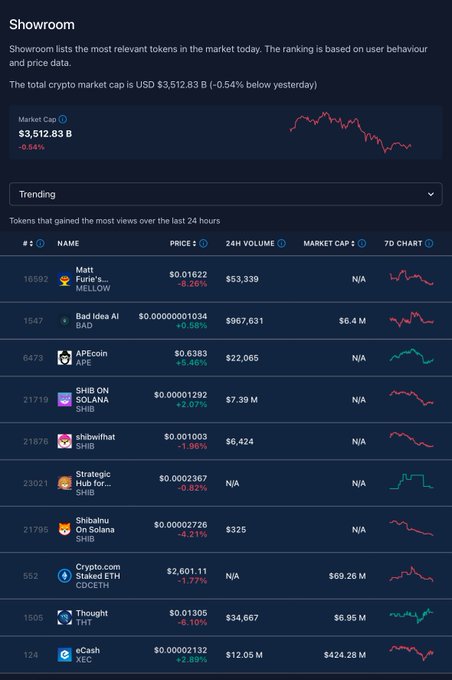Click the Thought THT token logo
This screenshot has width=452, height=680.
coord(65,618)
